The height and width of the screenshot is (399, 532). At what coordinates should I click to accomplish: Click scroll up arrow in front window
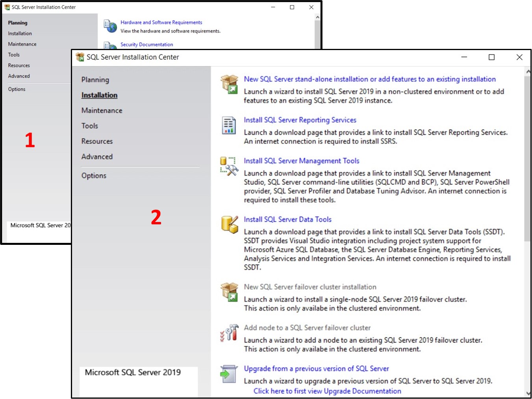click(x=528, y=72)
